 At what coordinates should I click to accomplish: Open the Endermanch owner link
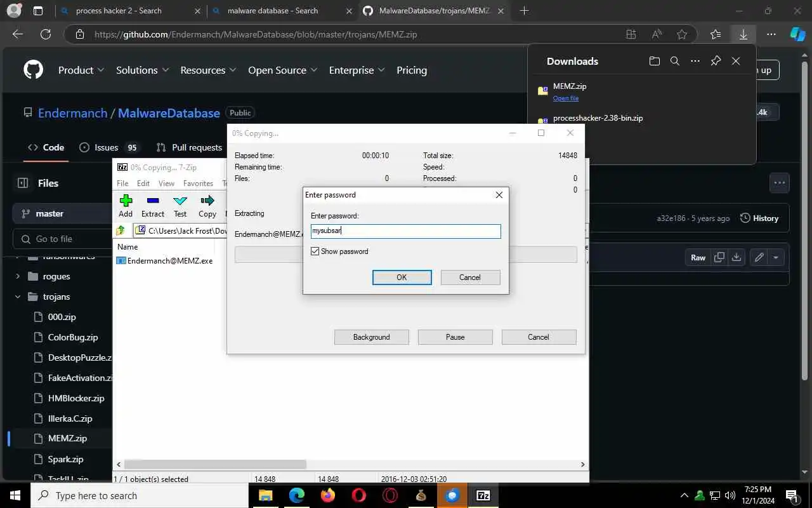point(72,113)
